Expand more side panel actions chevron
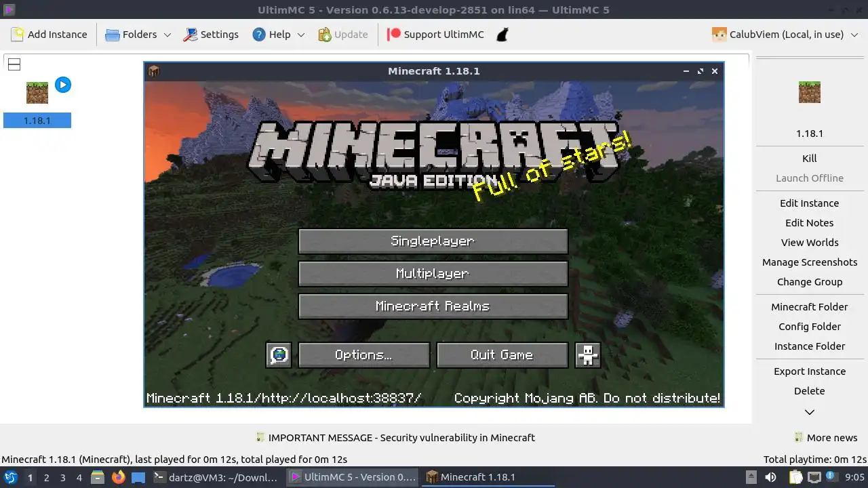The height and width of the screenshot is (488, 868). [x=810, y=412]
